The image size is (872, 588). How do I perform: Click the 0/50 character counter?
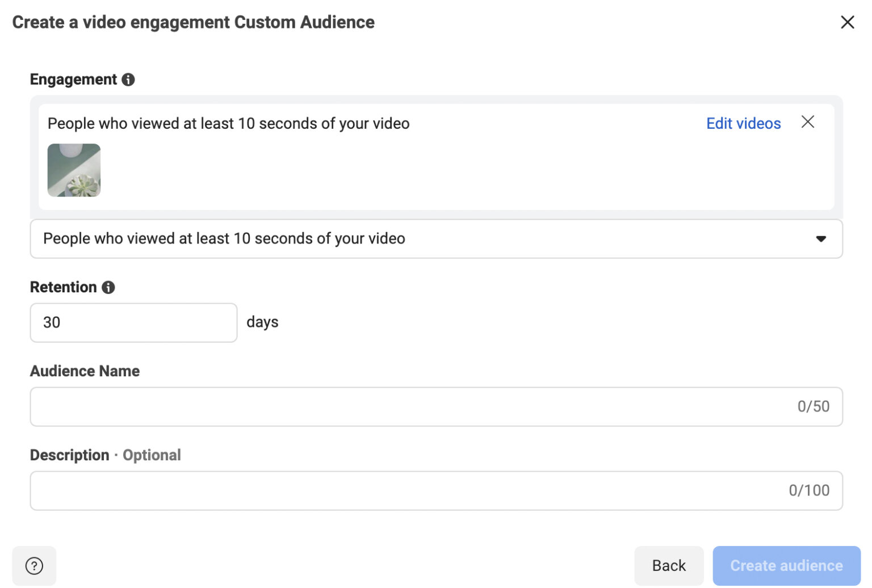coord(814,406)
